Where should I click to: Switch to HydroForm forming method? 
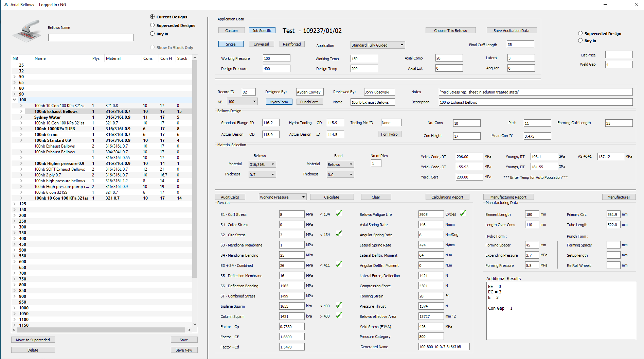click(279, 102)
